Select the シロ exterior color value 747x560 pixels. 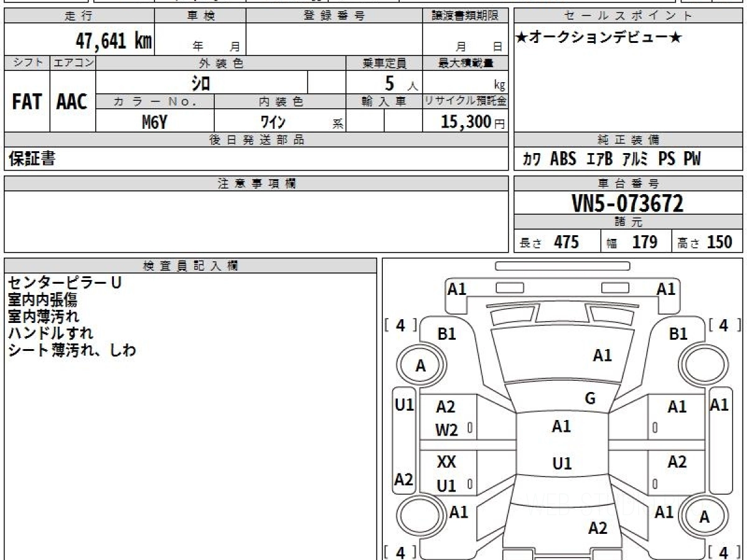[x=200, y=82]
